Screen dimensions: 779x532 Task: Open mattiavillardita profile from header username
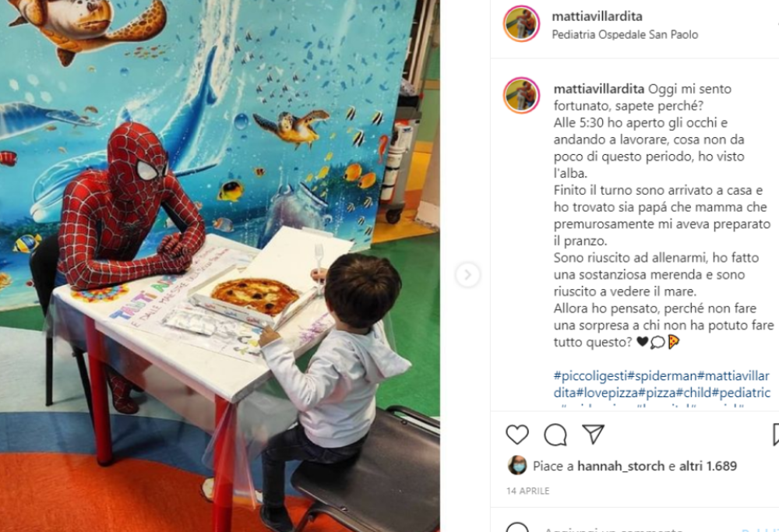[597, 16]
